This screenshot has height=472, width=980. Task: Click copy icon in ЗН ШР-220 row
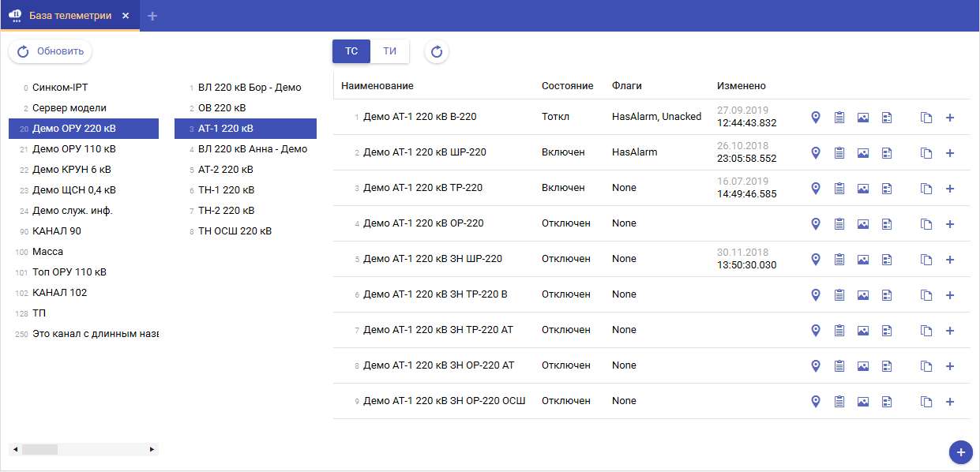click(926, 260)
